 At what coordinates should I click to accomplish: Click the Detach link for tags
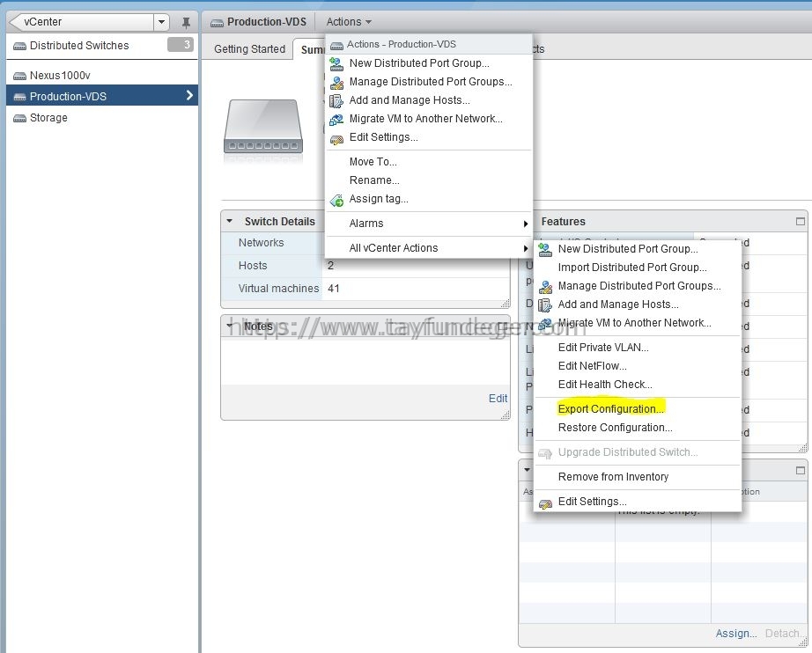785,634
